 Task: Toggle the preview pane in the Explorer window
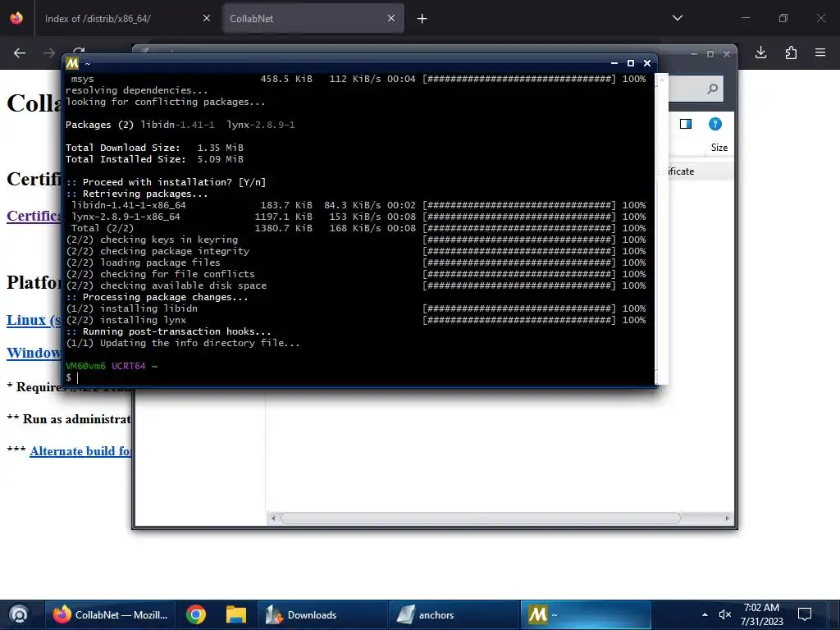coord(686,125)
